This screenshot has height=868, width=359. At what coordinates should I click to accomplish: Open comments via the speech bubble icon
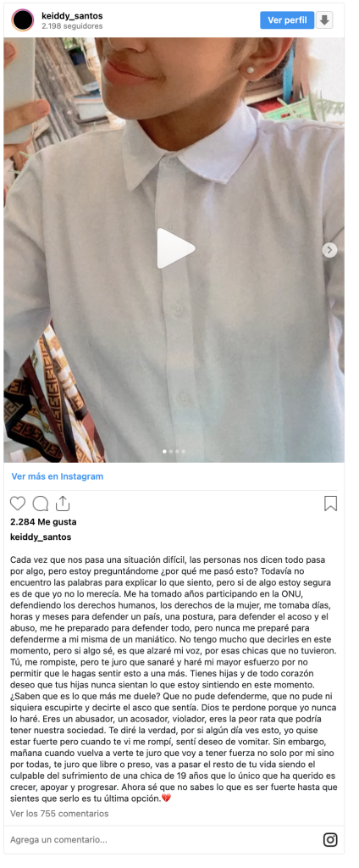pos(41,504)
